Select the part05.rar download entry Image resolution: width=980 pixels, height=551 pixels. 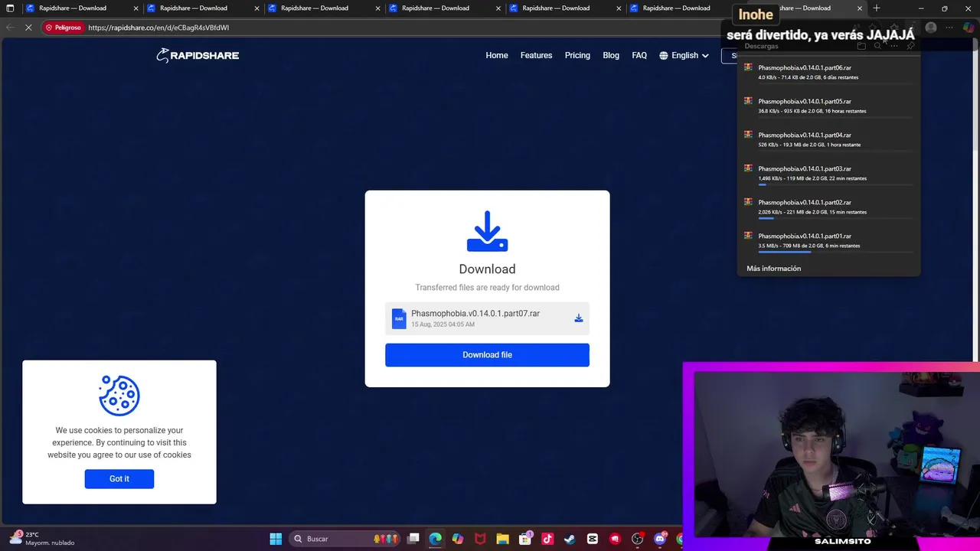[828, 106]
